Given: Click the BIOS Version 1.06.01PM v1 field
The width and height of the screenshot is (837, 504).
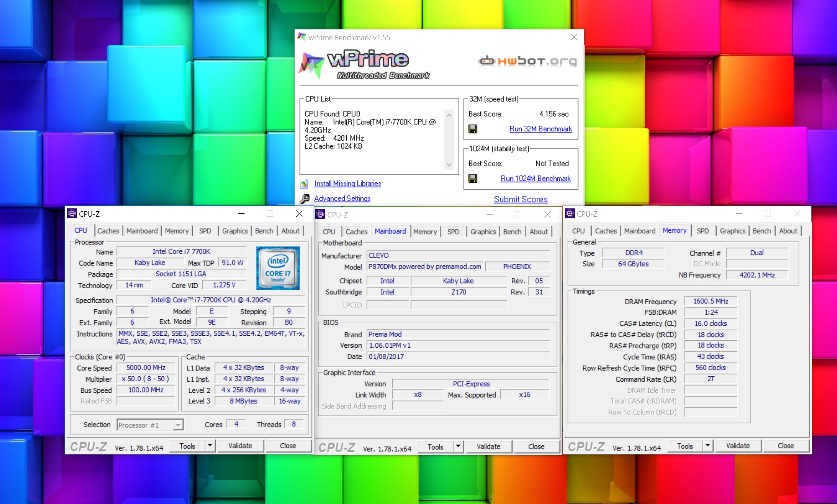Looking at the screenshot, I should point(458,345).
